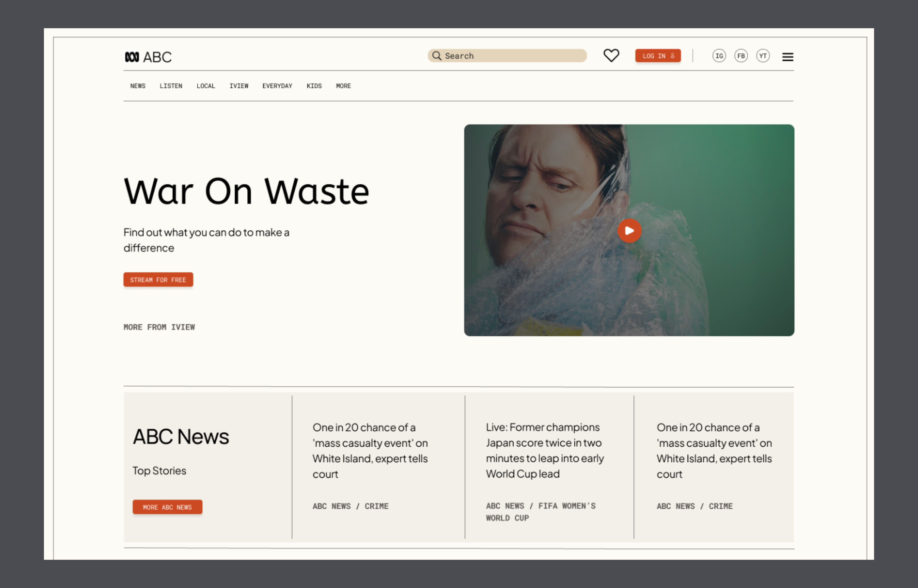Click the MORE ABC NEWS button

(x=167, y=507)
